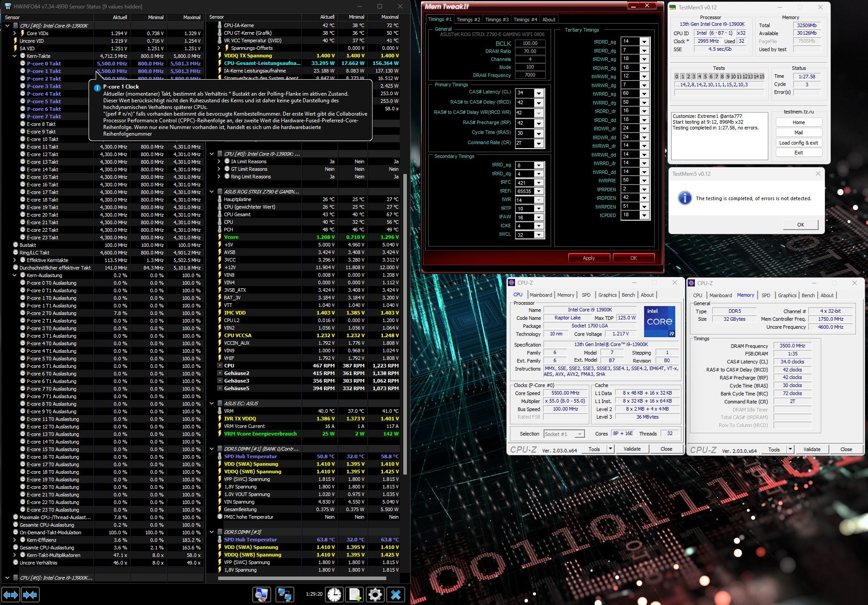The height and width of the screenshot is (605, 868).
Task: Switch to Timings #2 tab in MemTweakIt
Action: point(468,20)
